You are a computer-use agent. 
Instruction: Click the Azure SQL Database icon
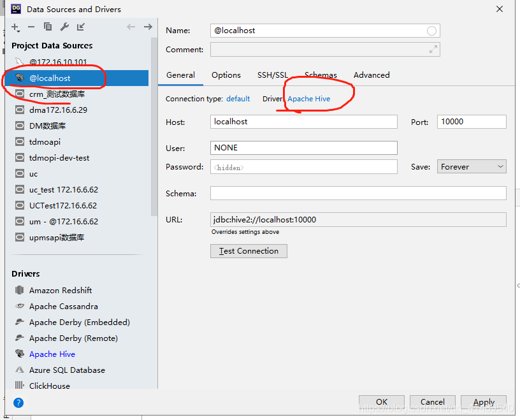click(x=20, y=370)
